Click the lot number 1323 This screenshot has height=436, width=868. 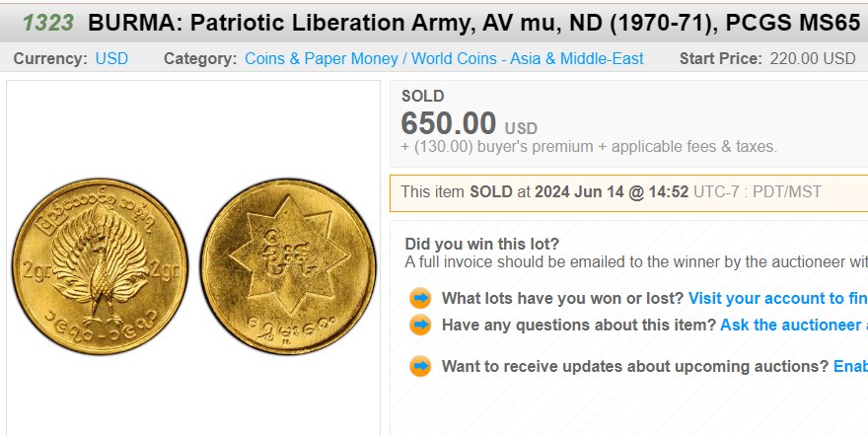[x=47, y=23]
